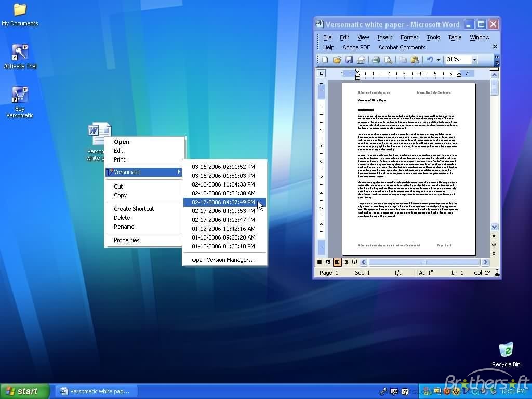Go to the previous page using double-up arrow
The height and width of the screenshot is (399, 532).
tap(494, 236)
